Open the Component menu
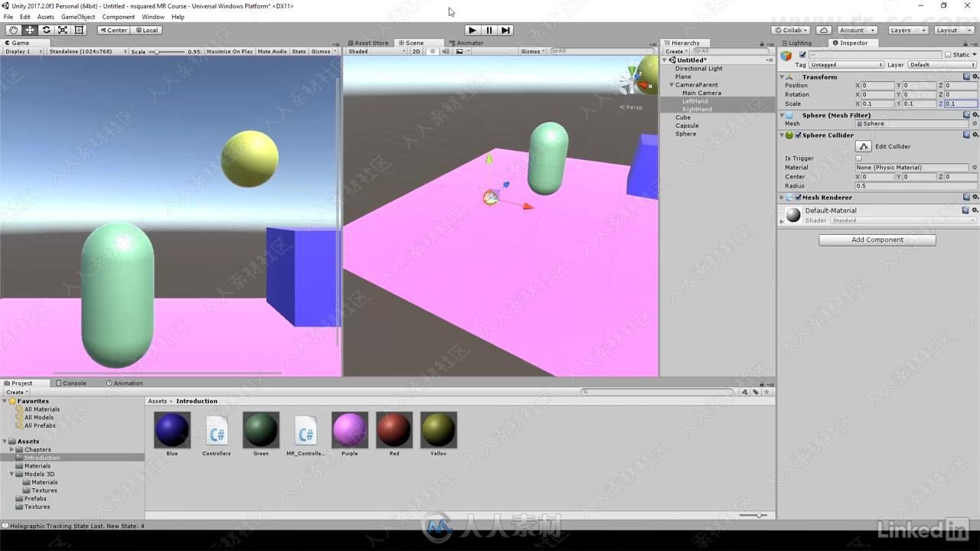The height and width of the screenshot is (551, 980). pos(119,17)
